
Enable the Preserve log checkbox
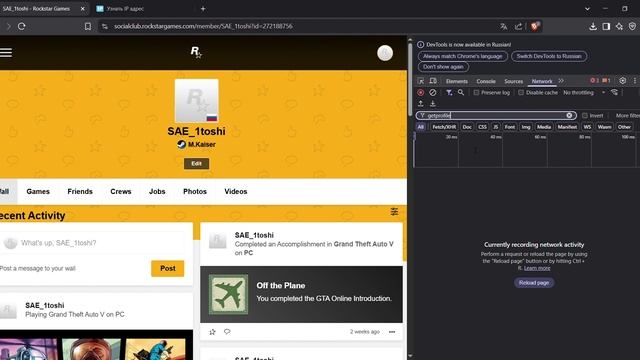point(476,93)
